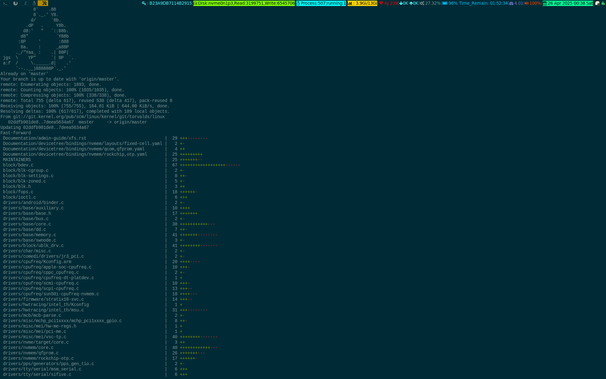Click the yellow memory usage module
The width and height of the screenshot is (606, 379).
point(362,3)
